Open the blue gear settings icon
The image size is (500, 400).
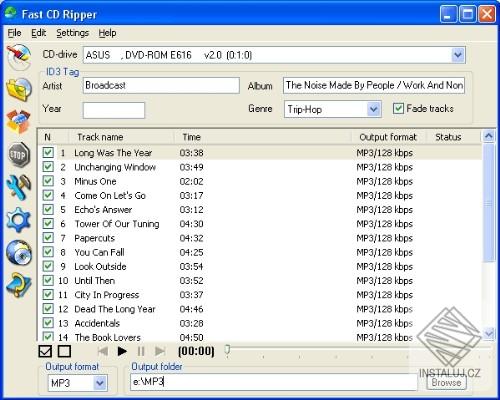(x=19, y=220)
